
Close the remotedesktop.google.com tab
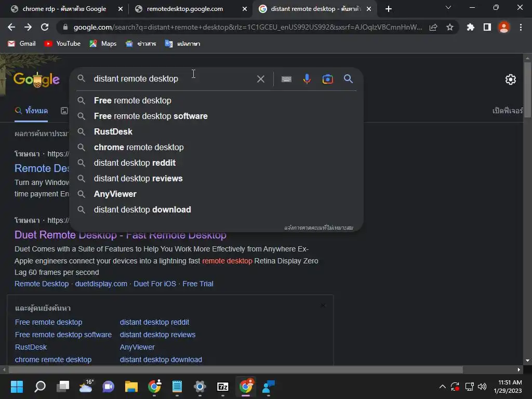(245, 9)
